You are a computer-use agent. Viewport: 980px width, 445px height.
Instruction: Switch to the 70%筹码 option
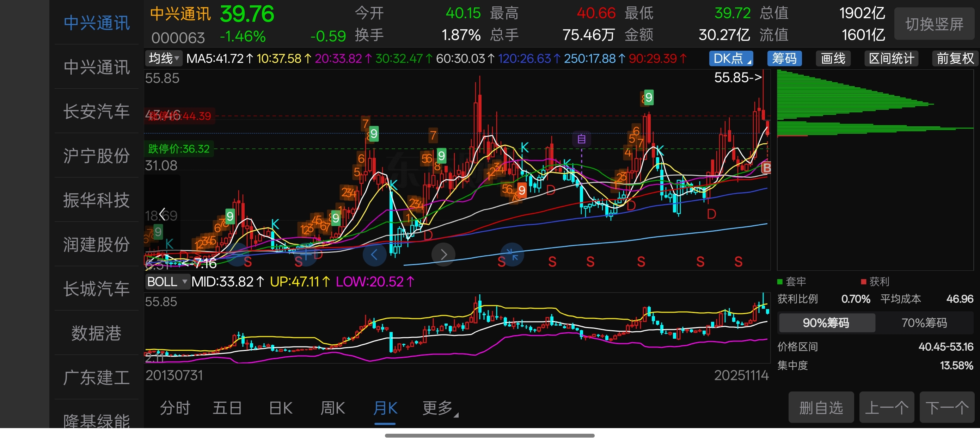tap(924, 322)
